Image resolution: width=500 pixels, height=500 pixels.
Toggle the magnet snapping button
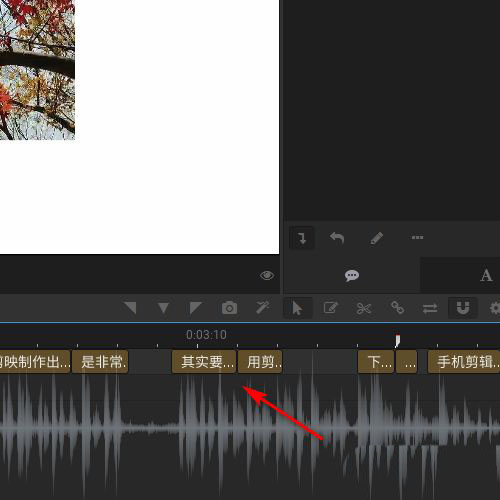pos(463,308)
